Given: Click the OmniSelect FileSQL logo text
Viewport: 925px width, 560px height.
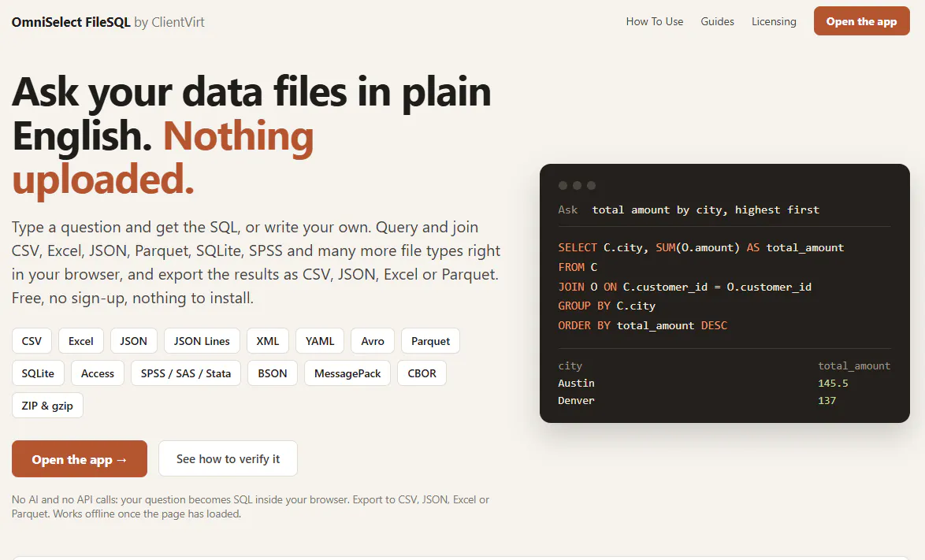Looking at the screenshot, I should click(x=71, y=22).
